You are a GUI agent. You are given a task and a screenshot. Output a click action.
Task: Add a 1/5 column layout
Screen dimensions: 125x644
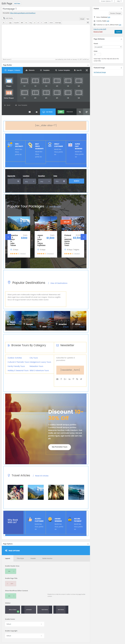pos(24,93)
